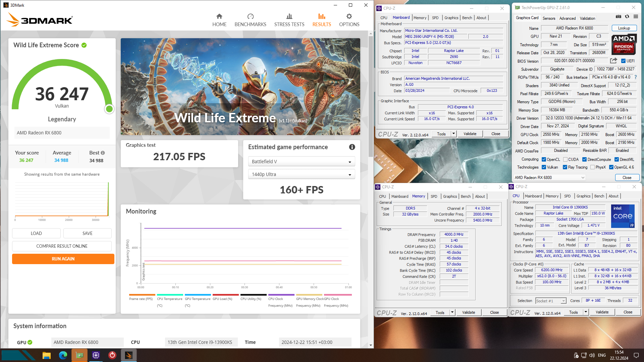Click the RUN AGAIN button
The image size is (644, 362).
point(63,259)
